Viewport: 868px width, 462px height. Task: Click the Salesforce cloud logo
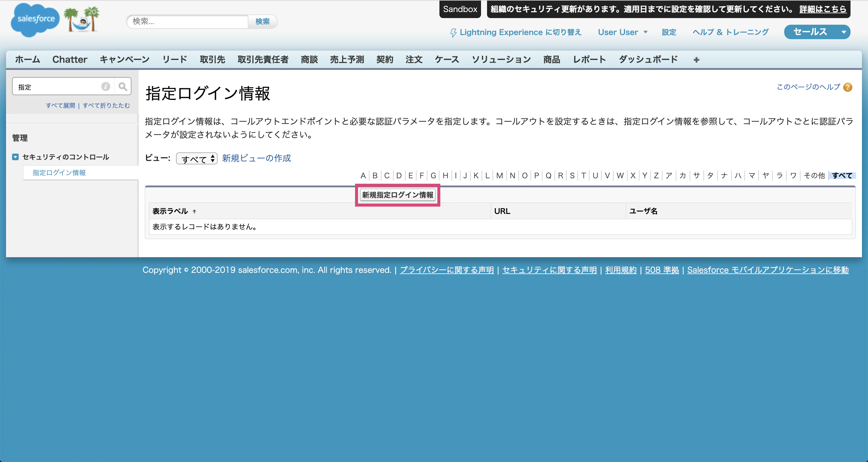(35, 20)
